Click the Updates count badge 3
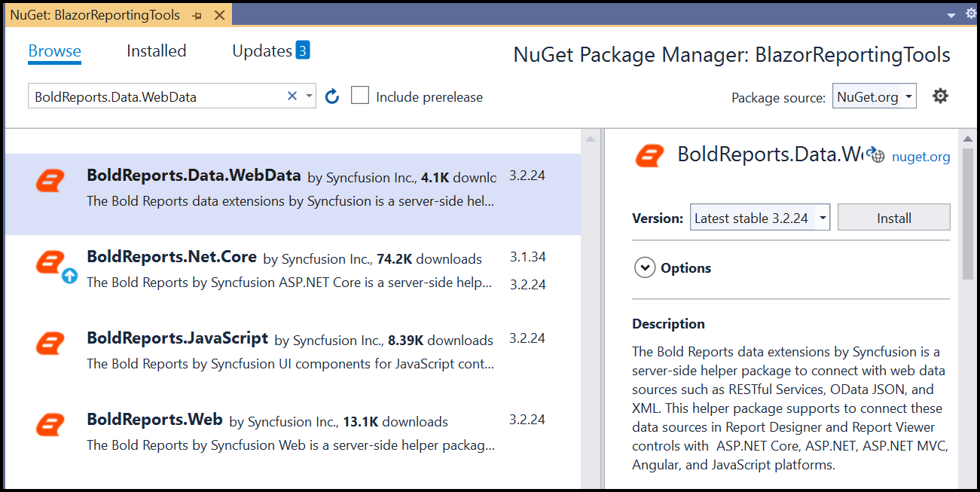 point(303,50)
